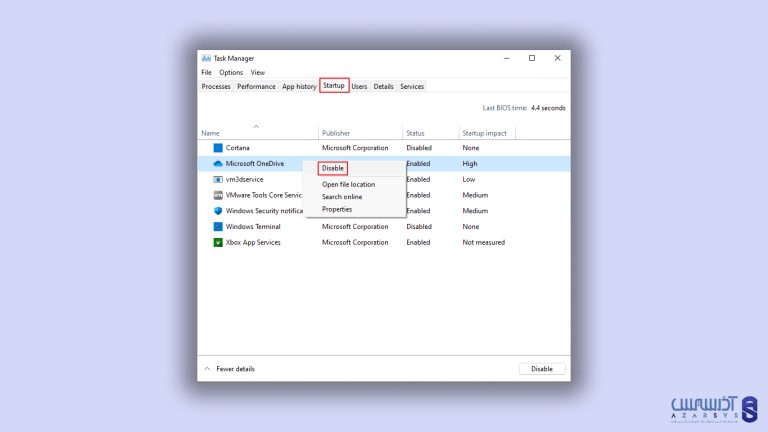Click the Xbox App Services icon
Image resolution: width=768 pixels, height=432 pixels.
[218, 242]
